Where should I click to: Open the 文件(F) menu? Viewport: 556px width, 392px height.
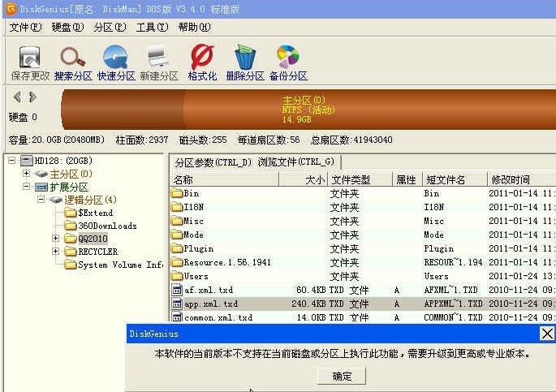pyautogui.click(x=25, y=28)
